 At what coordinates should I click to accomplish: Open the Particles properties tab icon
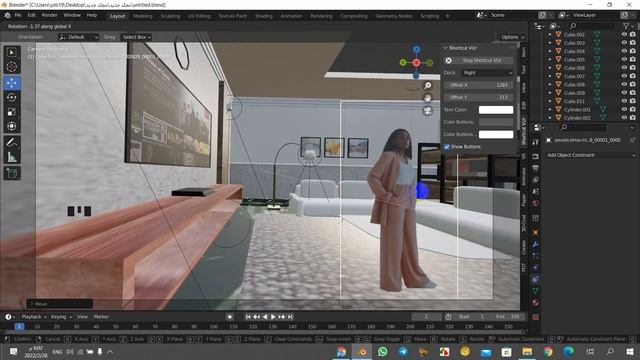click(x=535, y=256)
